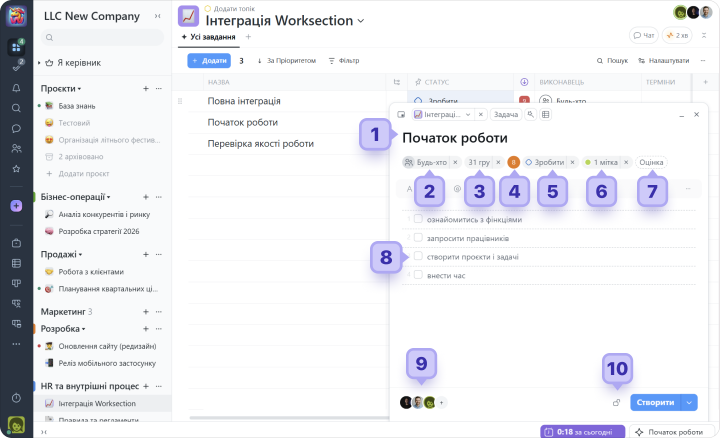720x438 pixels.
Task: Click the attachment link icon near Створити
Action: point(617,403)
